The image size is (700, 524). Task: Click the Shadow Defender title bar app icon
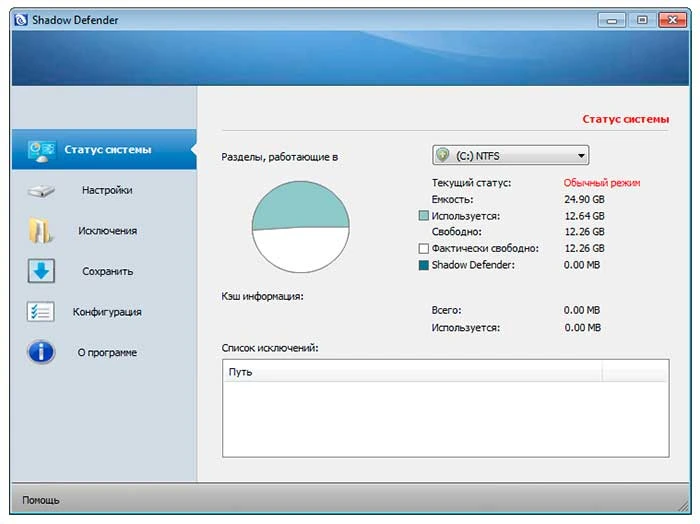click(x=21, y=20)
